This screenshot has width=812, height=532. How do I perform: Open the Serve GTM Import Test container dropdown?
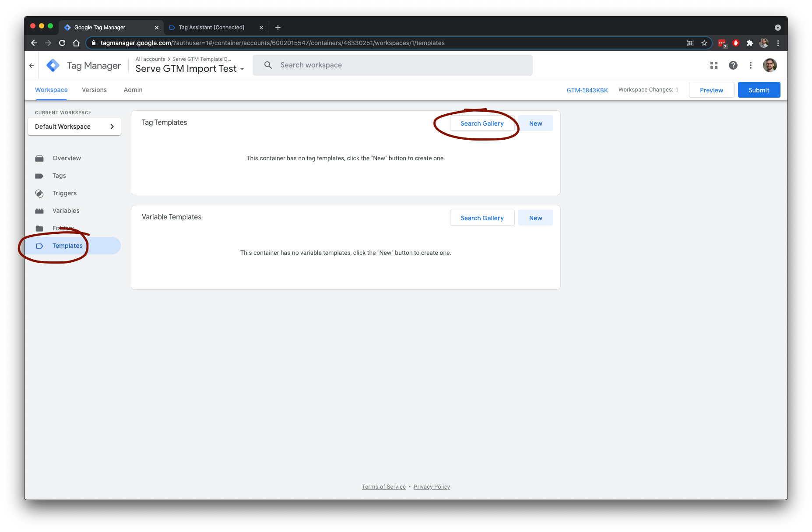click(x=242, y=69)
